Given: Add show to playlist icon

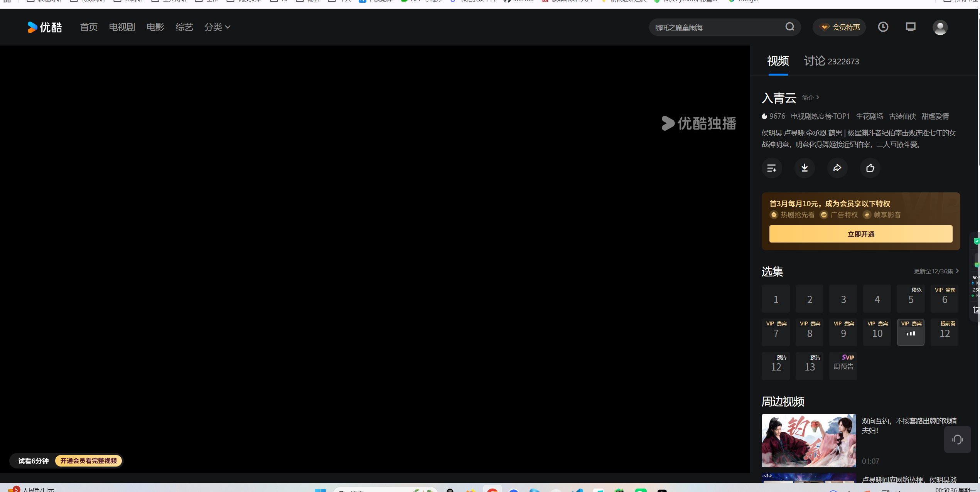Looking at the screenshot, I should click(x=771, y=168).
